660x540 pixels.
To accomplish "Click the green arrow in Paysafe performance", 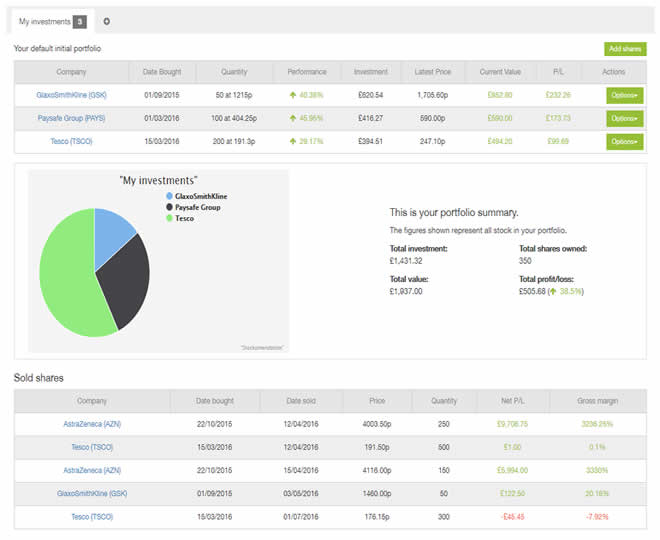I will click(292, 118).
